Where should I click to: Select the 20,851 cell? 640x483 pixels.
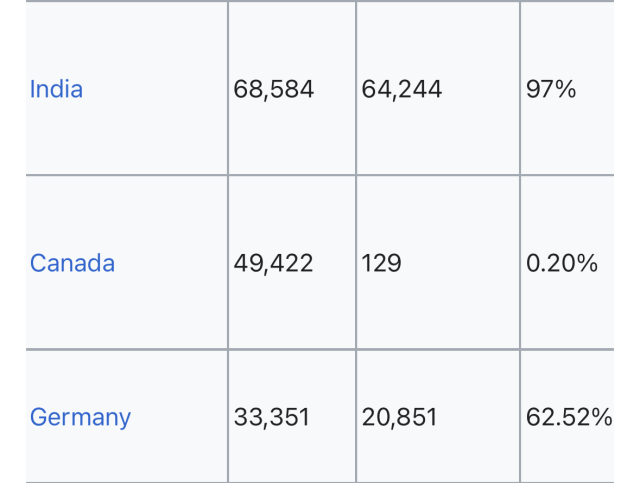pyautogui.click(x=400, y=417)
